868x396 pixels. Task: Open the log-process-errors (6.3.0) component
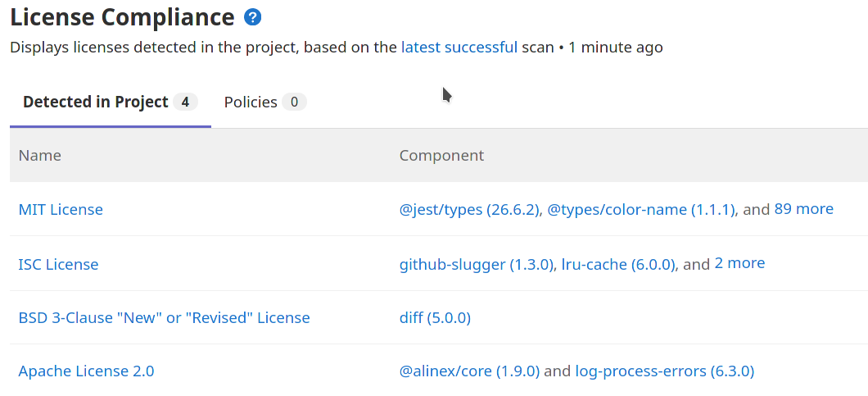pos(664,371)
